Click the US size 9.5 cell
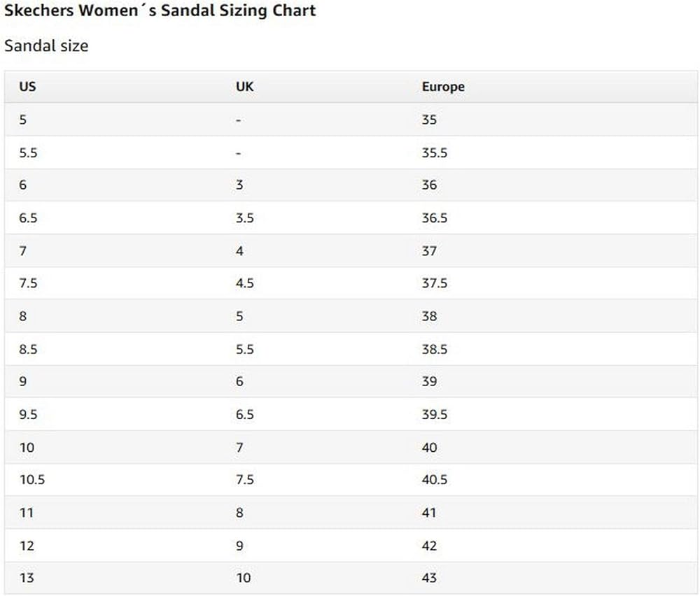This screenshot has width=700, height=596. (28, 414)
